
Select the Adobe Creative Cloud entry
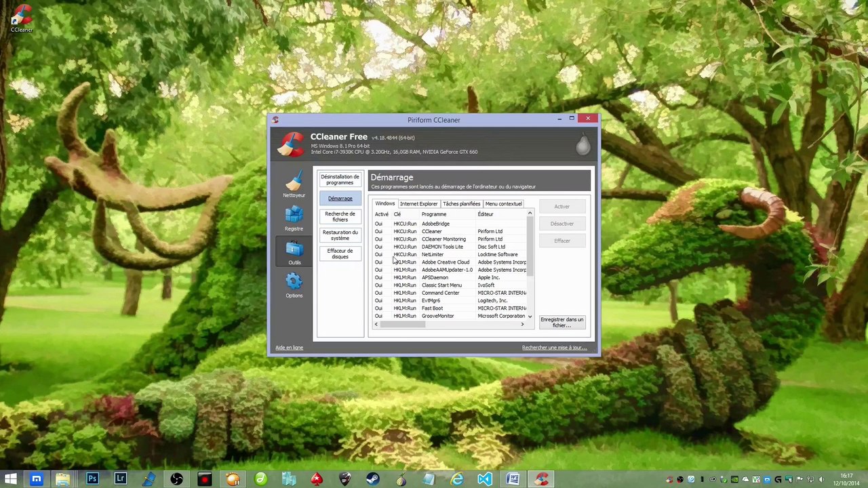450,262
